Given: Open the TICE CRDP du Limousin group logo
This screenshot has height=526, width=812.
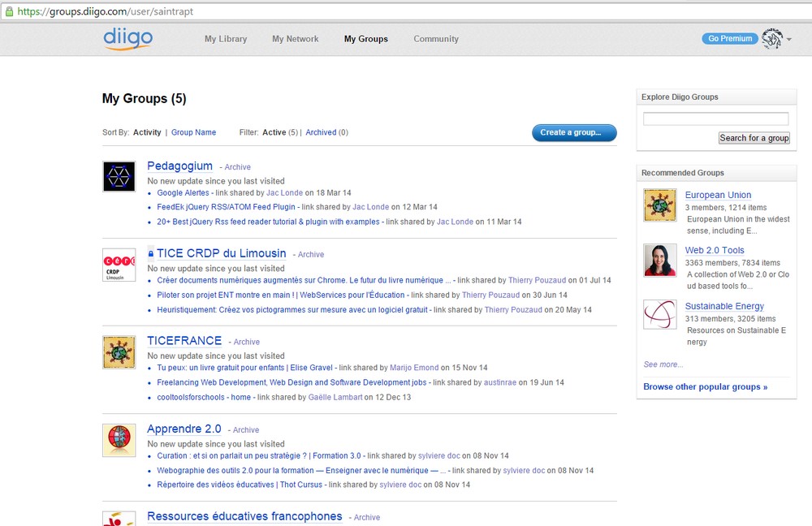Looking at the screenshot, I should pyautogui.click(x=119, y=265).
